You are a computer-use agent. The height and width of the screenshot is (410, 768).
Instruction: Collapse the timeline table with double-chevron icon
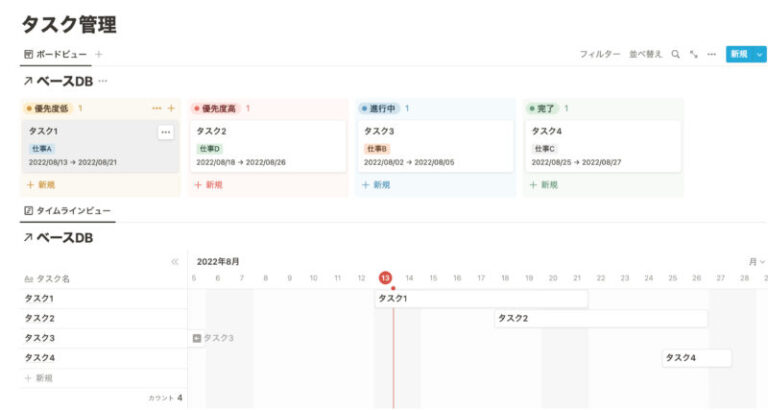pos(175,261)
